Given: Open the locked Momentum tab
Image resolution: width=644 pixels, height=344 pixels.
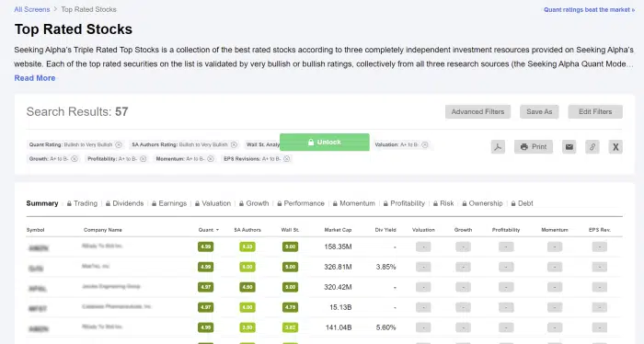Looking at the screenshot, I should click(353, 203).
